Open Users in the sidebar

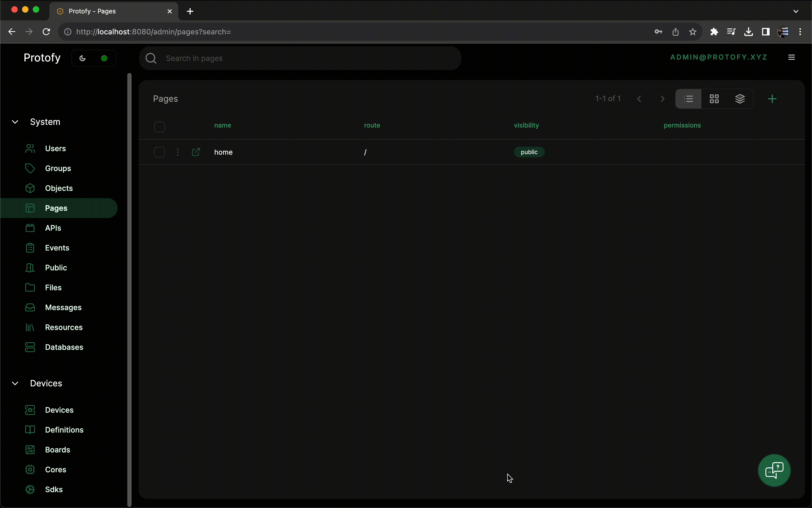pos(55,148)
